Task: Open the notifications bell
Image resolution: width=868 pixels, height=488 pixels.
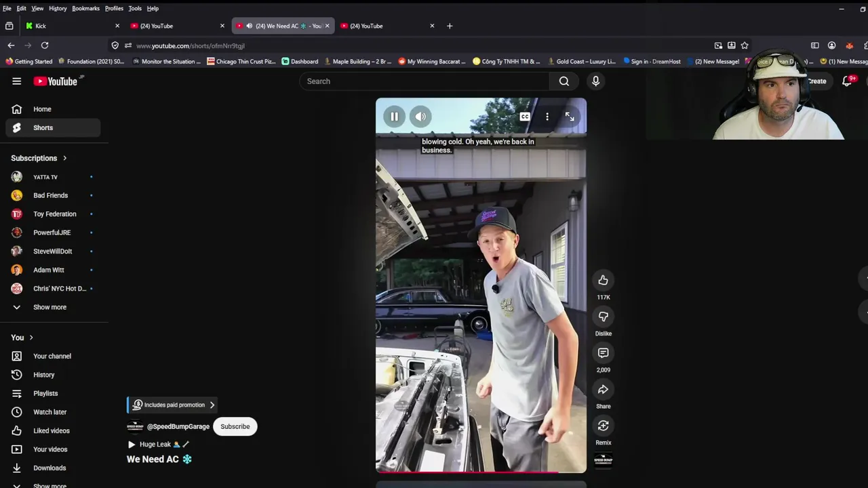Action: click(847, 81)
